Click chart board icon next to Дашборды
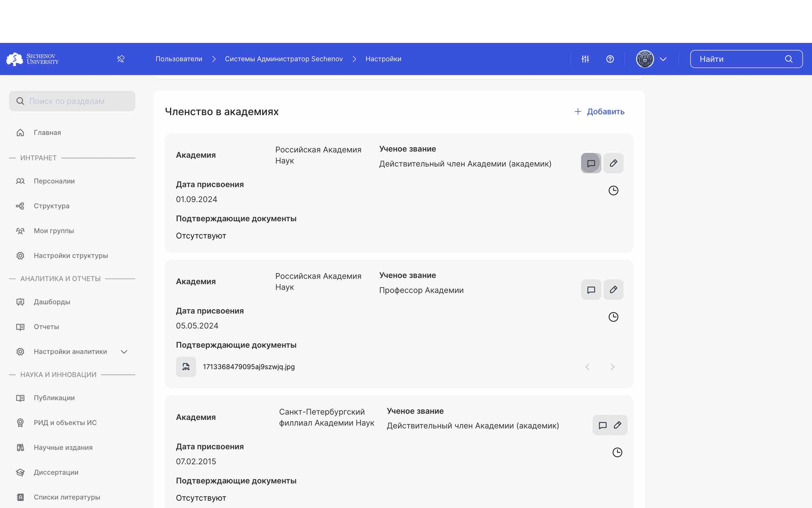This screenshot has height=508, width=812. click(x=20, y=302)
